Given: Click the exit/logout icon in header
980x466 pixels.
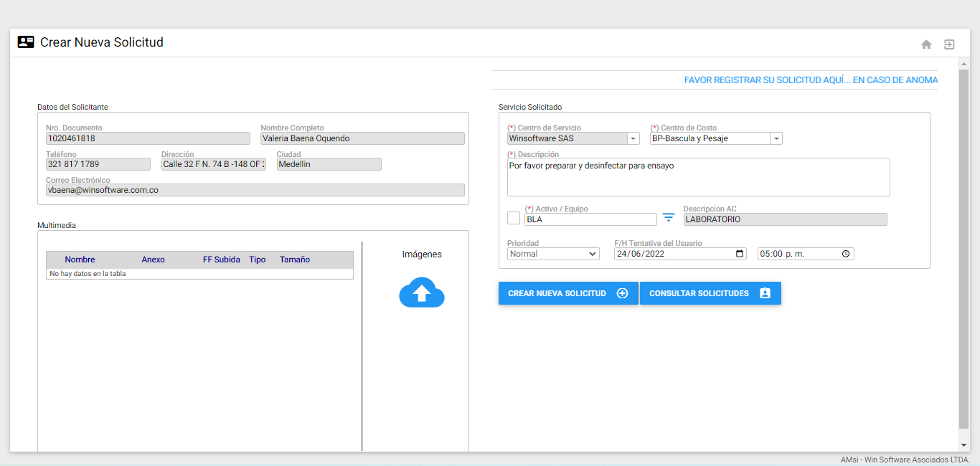Looking at the screenshot, I should 949,44.
